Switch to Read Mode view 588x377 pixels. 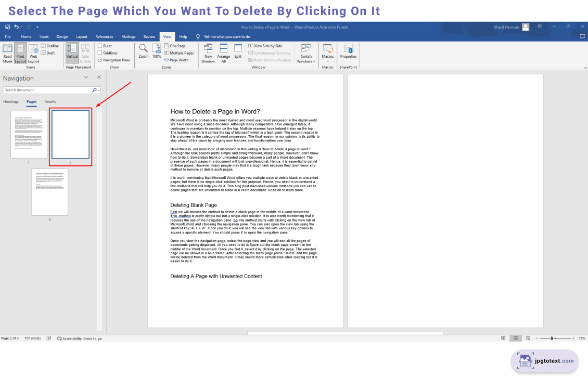(7, 53)
